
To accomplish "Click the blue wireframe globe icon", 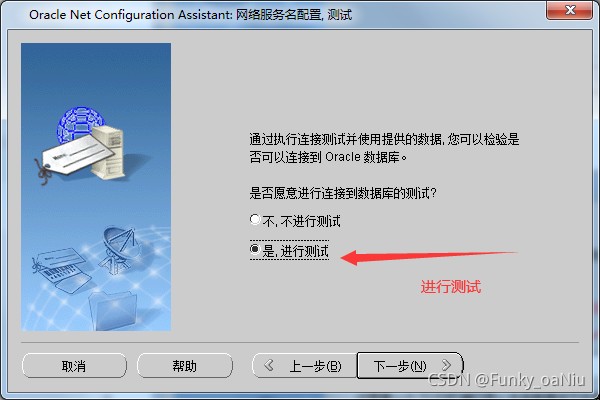I will 78,123.
